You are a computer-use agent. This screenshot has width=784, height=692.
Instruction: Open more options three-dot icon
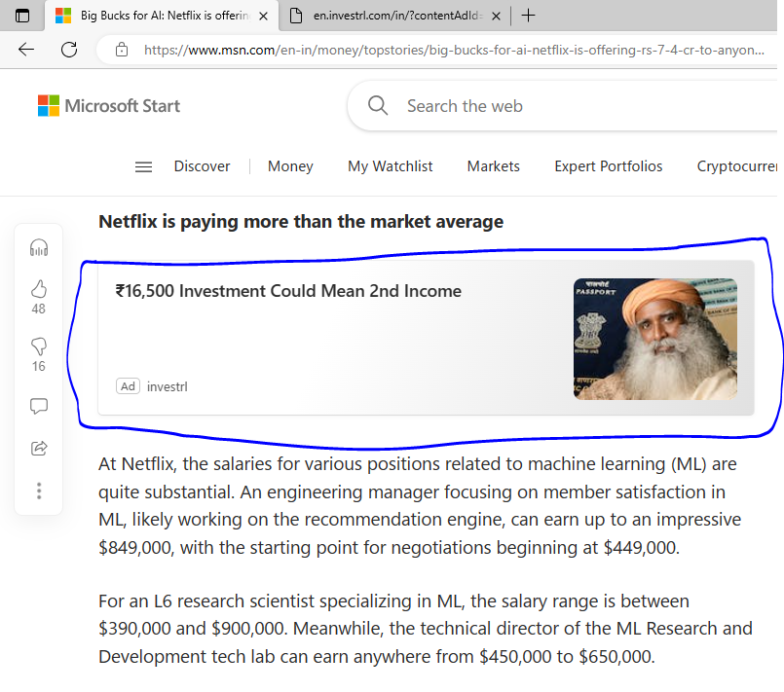pos(39,491)
